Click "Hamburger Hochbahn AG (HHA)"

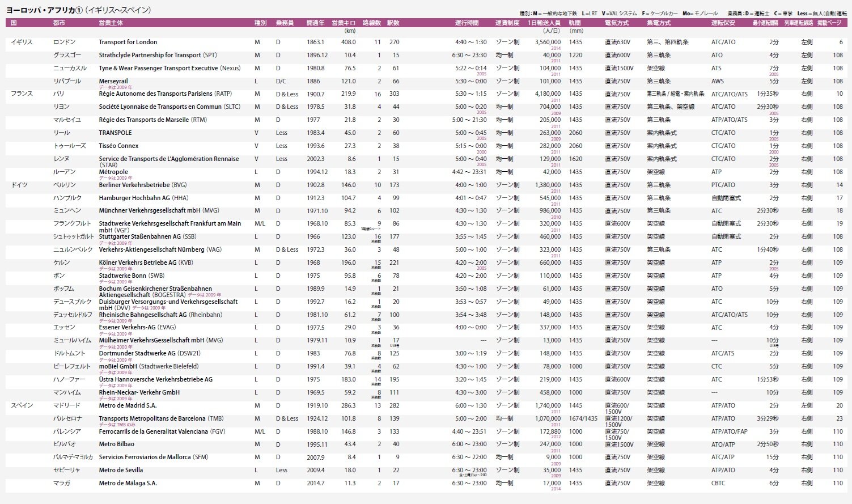click(144, 198)
